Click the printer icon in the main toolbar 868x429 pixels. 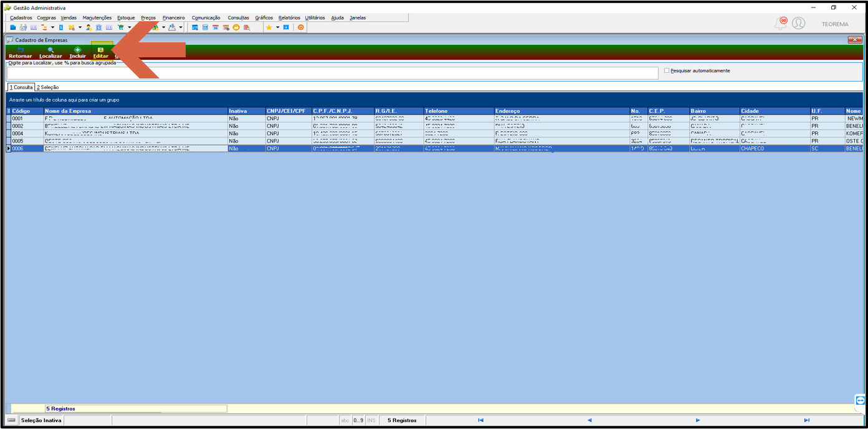[172, 27]
